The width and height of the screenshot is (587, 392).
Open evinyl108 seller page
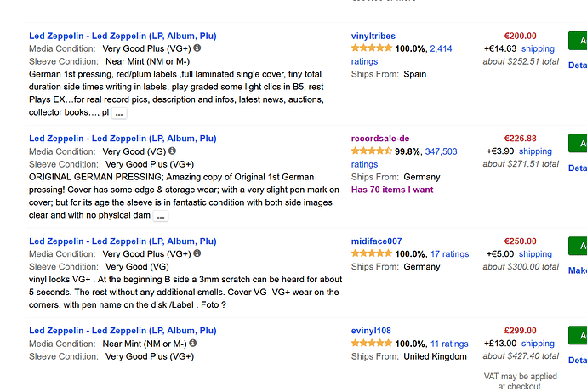tap(371, 331)
